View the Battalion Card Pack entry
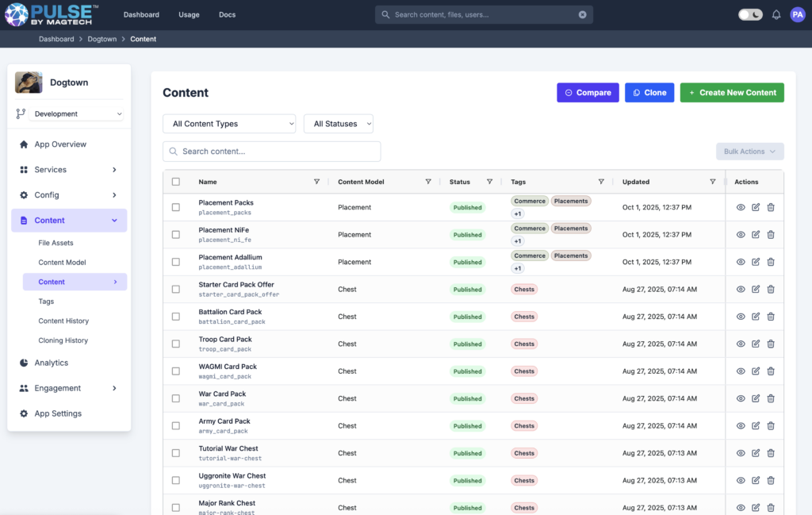 [x=741, y=317]
